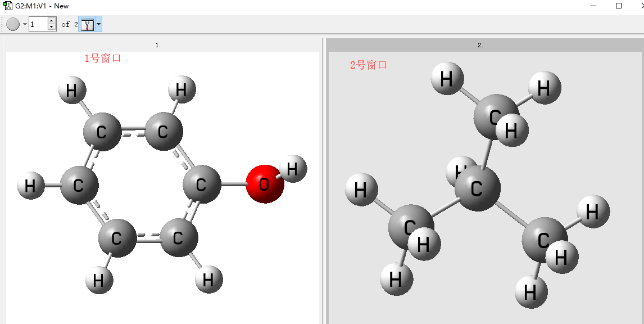The width and height of the screenshot is (644, 324).
Task: Open dropdown arrow beside the gray circle
Action: click(25, 24)
